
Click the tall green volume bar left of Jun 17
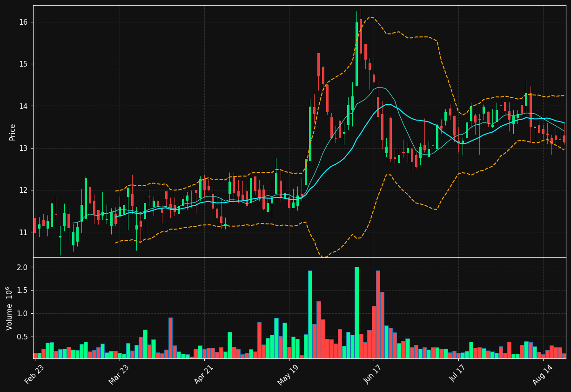(357, 312)
